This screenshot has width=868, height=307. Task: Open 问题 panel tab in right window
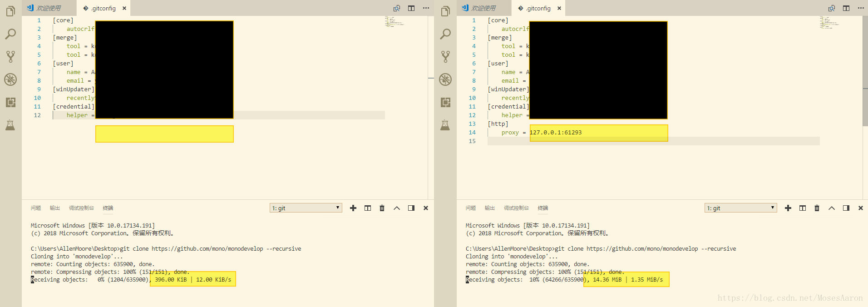[471, 208]
